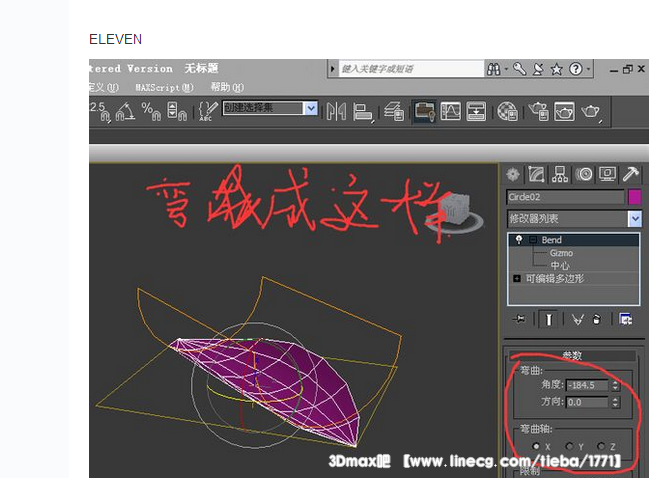Click the satellite communication center icon
Viewport: 650px width, 478px height.
click(538, 69)
